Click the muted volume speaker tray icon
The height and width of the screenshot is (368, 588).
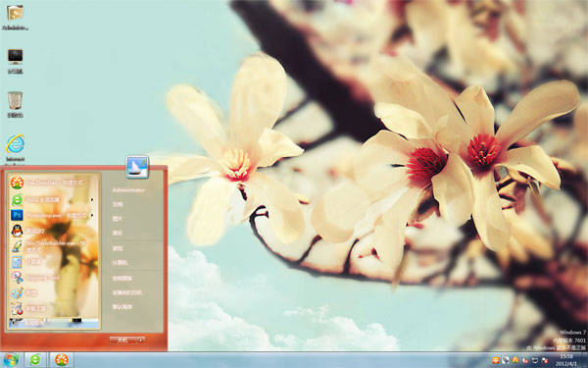525,360
